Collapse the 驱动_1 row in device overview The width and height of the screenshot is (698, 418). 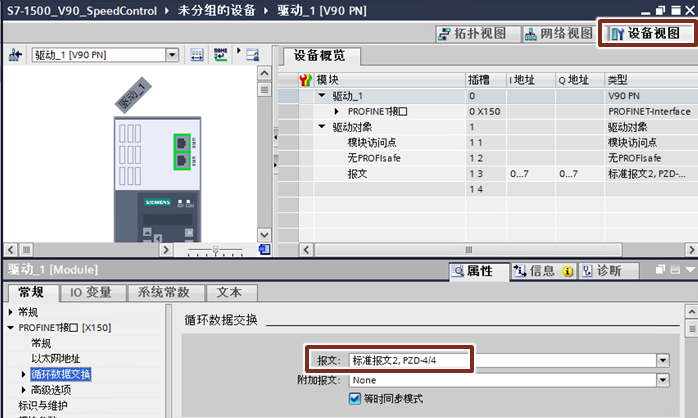click(x=322, y=95)
